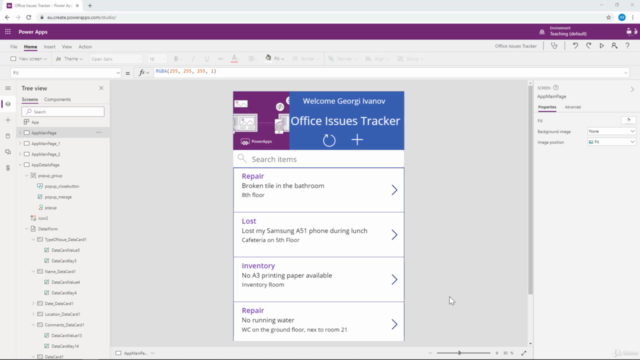Open the Open Sans font dropdown
640x360 pixels.
[116, 59]
